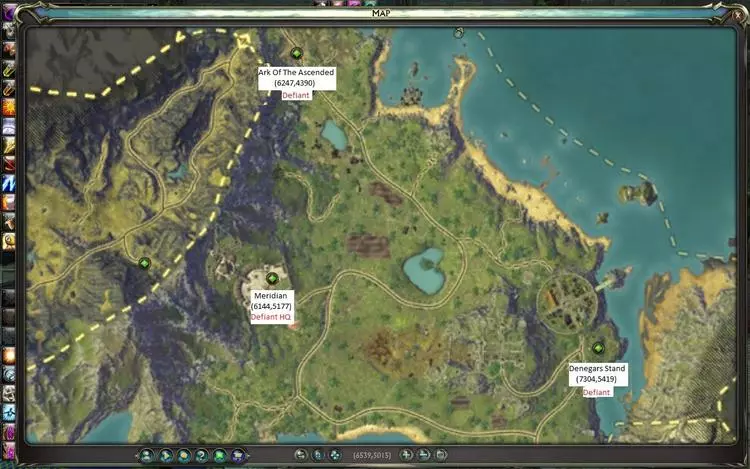750x469 pixels.
Task: Toggle the green cross map filter
Action: (x=220, y=455)
